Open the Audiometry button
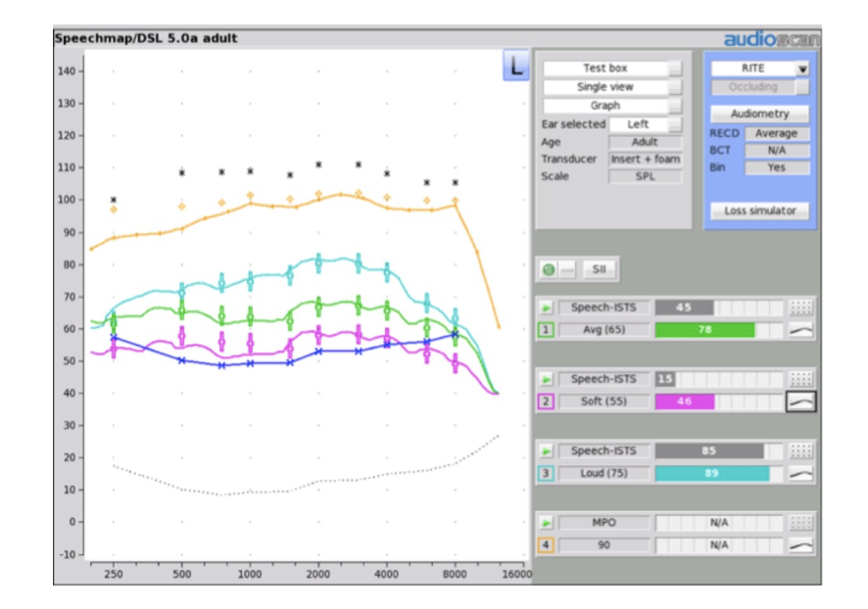This screenshot has height=609, width=868. point(759,114)
